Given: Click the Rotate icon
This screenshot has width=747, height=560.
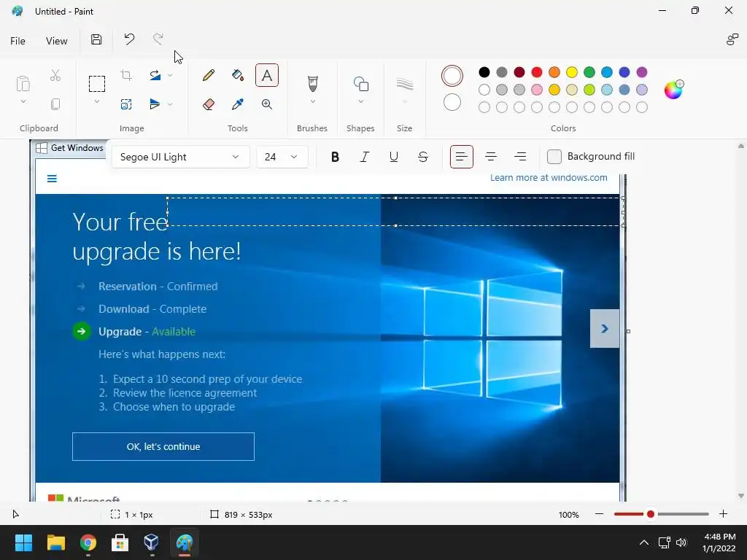Looking at the screenshot, I should click(x=155, y=75).
